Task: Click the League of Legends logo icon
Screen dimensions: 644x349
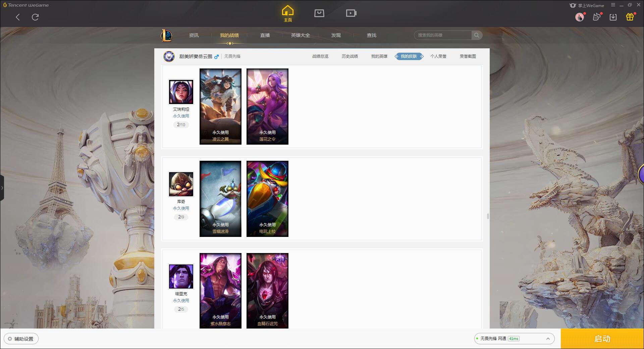Action: coord(167,35)
